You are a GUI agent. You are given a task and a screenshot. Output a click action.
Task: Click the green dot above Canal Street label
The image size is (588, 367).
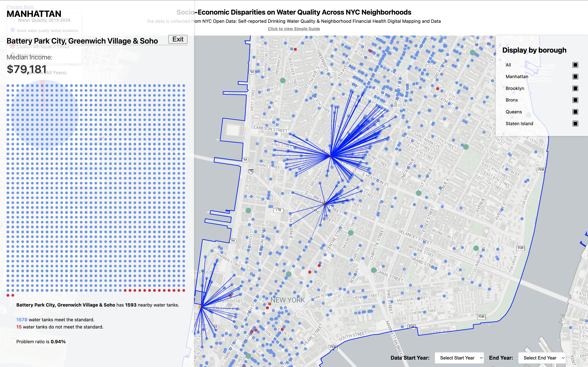pyautogui.click(x=374, y=270)
